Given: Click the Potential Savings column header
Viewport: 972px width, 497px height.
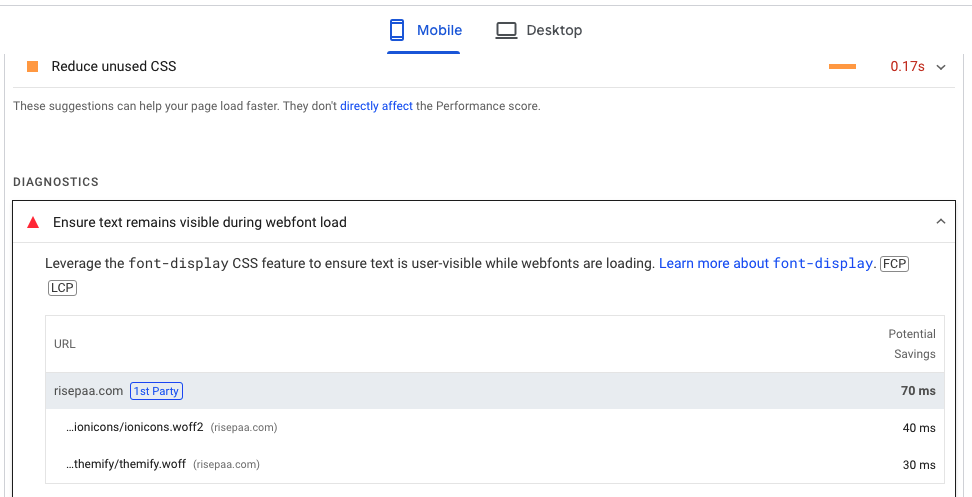Looking at the screenshot, I should (x=911, y=344).
